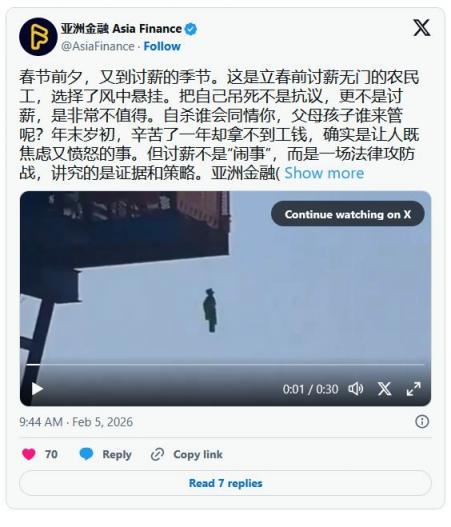The image size is (451, 527).
Task: Click the X logo in top corner
Action: (x=422, y=28)
